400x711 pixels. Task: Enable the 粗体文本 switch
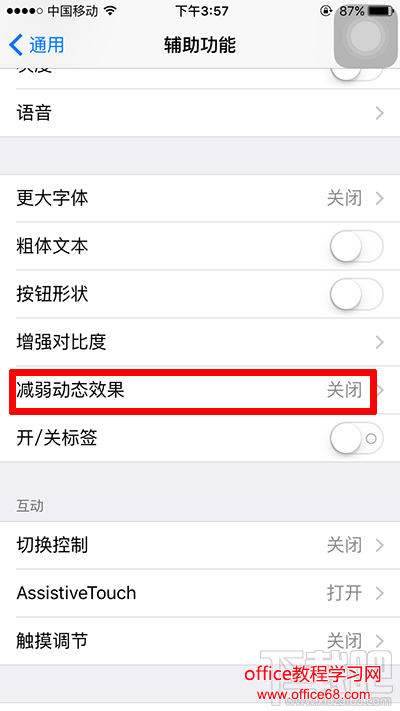(356, 246)
